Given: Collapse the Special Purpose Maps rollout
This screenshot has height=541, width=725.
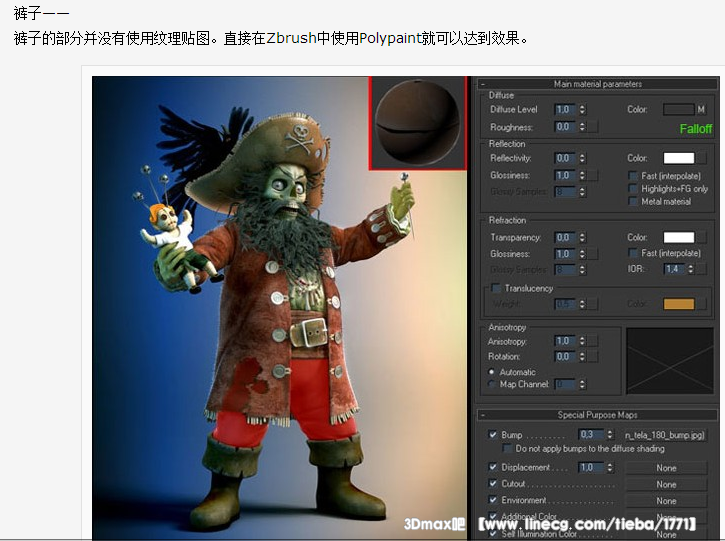Looking at the screenshot, I should click(x=483, y=415).
